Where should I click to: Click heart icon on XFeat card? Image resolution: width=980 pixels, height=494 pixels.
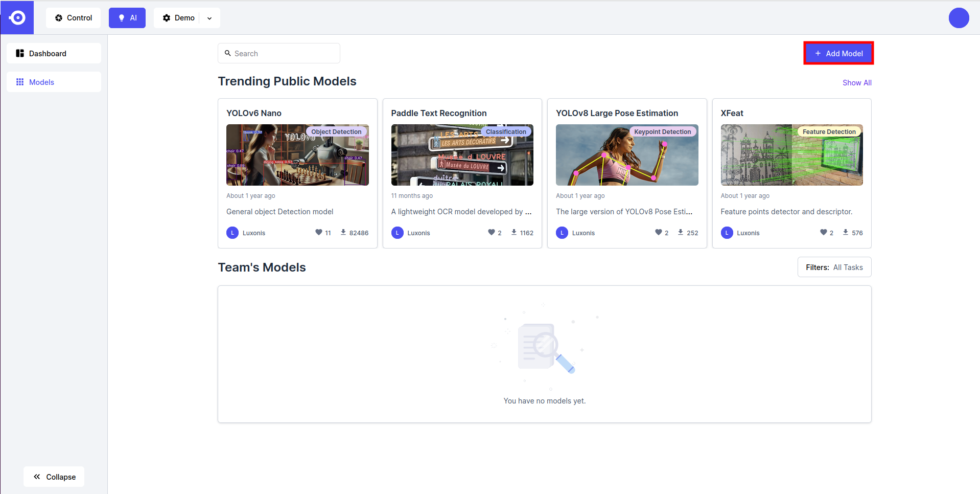coord(823,232)
